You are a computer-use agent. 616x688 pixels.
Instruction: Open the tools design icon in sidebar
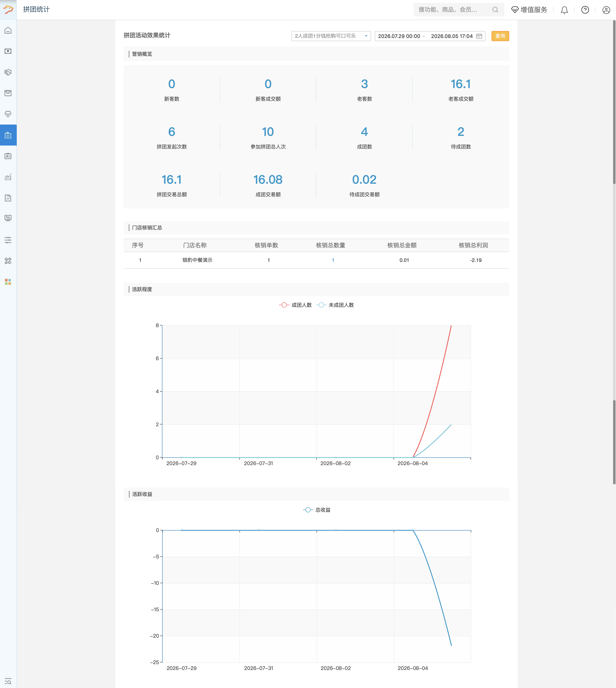[x=8, y=261]
